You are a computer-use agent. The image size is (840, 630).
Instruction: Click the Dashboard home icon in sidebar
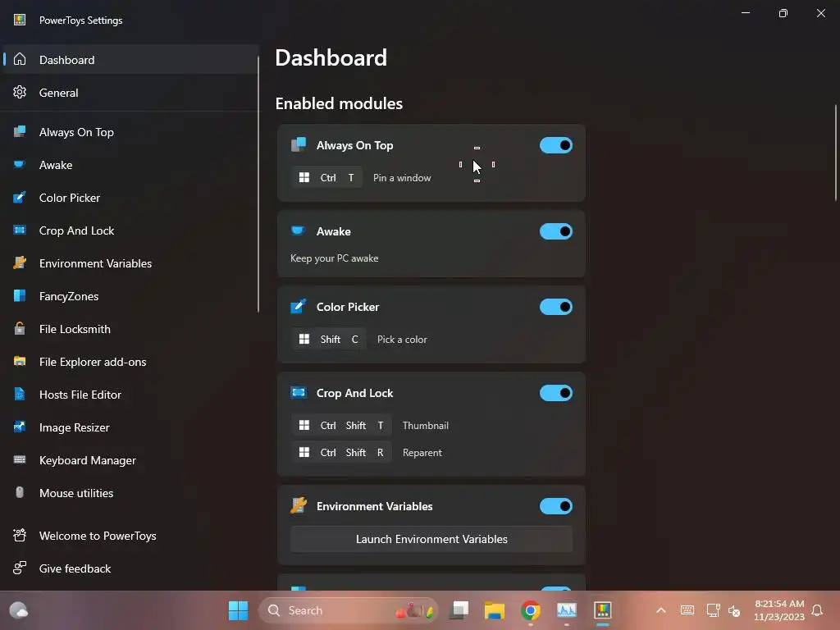coord(20,59)
